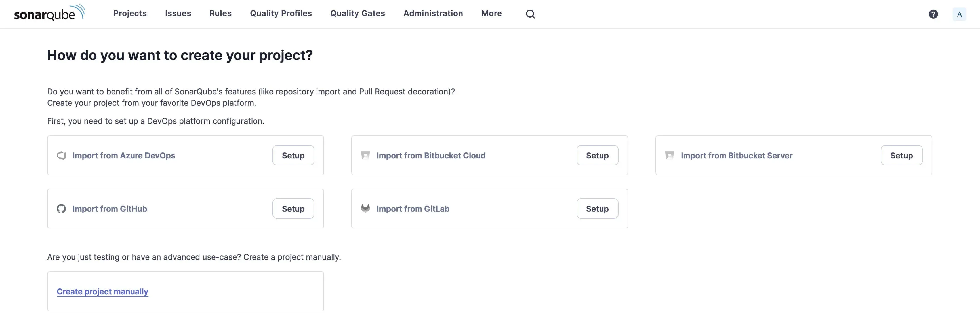
Task: Open the search magnifier icon
Action: 530,14
